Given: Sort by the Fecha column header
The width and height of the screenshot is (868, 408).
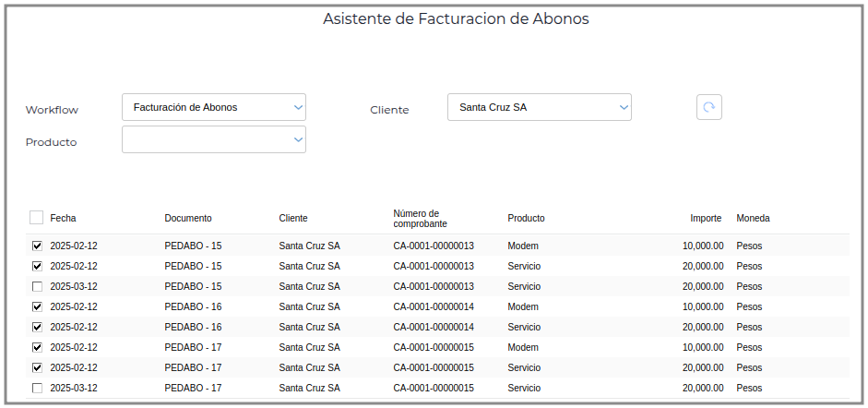Looking at the screenshot, I should 63,219.
